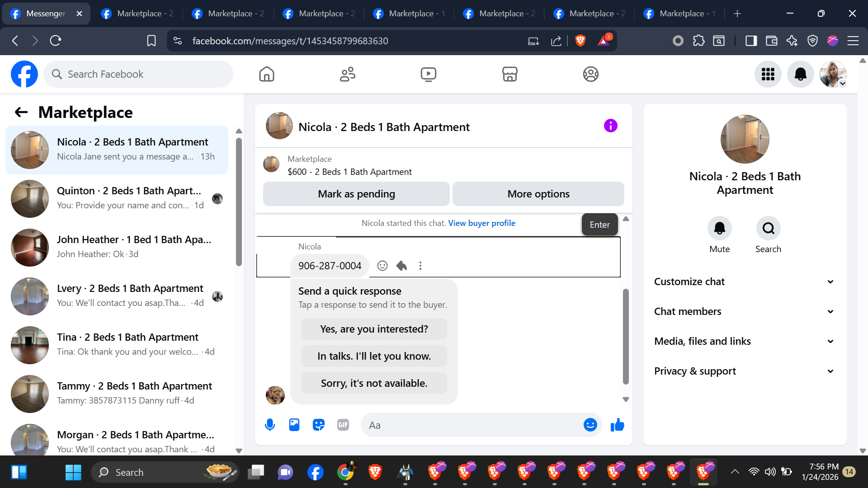Screen dimensions: 868x488
Task: Switch to the second Marketplace browser tab
Action: click(229, 14)
